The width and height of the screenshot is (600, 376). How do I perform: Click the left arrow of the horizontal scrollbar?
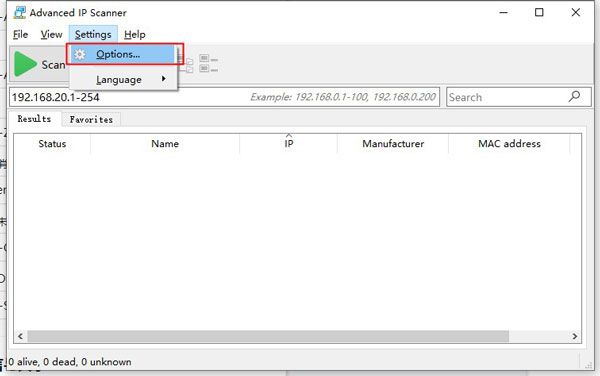pos(20,336)
